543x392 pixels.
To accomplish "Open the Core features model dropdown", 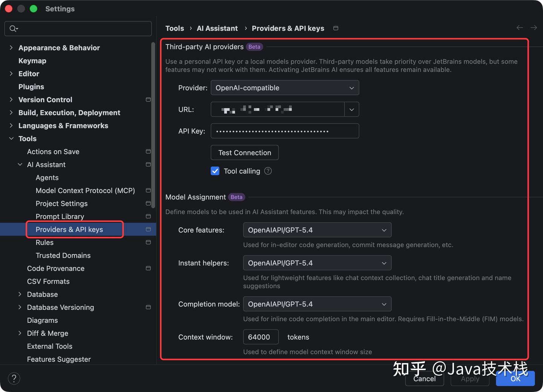I will point(317,230).
